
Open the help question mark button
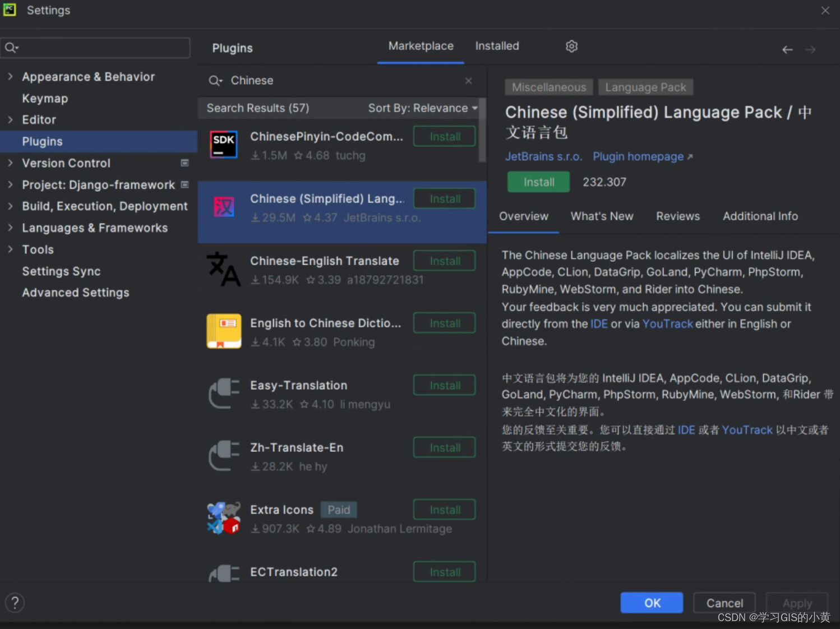click(15, 603)
